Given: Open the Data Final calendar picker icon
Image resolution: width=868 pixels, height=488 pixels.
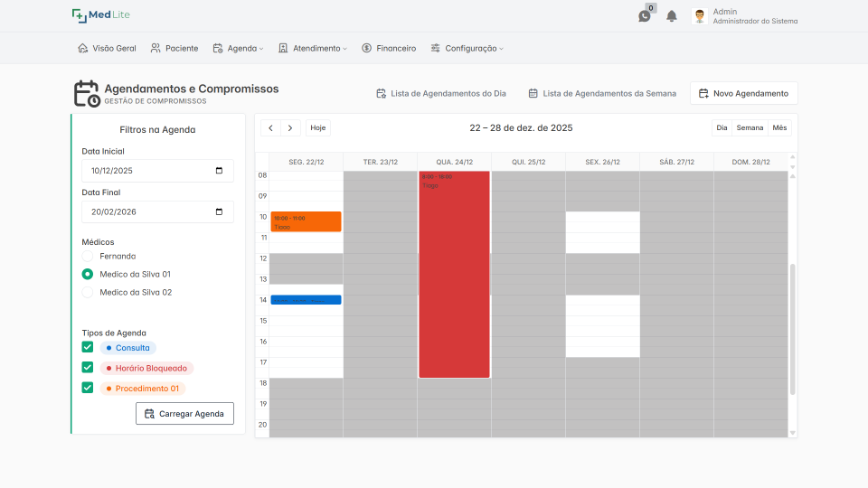Looking at the screenshot, I should [x=219, y=211].
